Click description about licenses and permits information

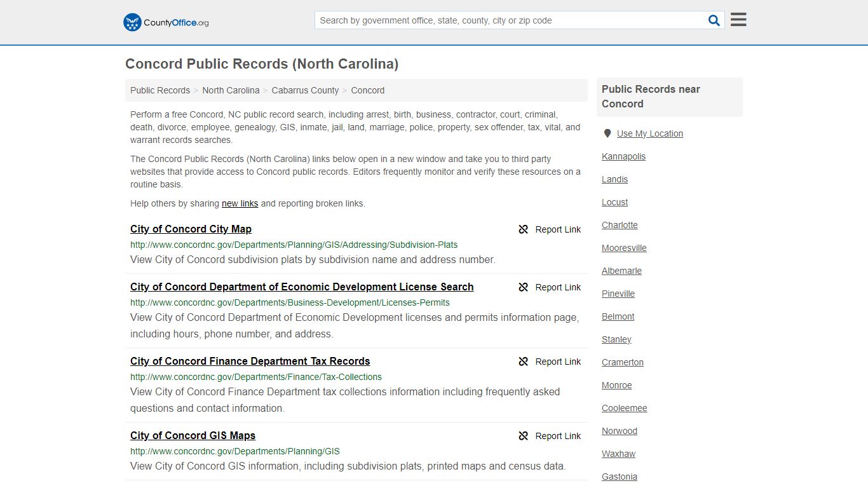coord(355,325)
